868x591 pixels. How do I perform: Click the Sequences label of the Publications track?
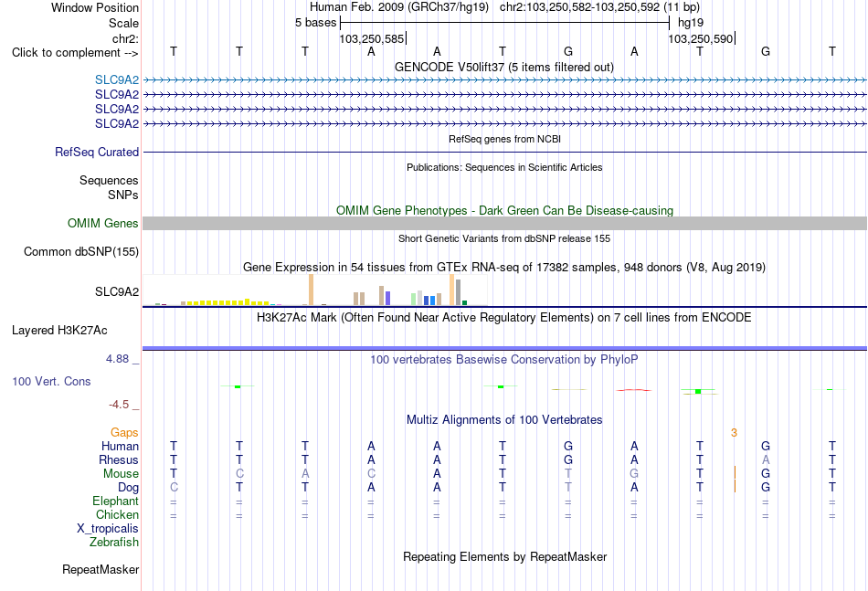[x=109, y=180]
